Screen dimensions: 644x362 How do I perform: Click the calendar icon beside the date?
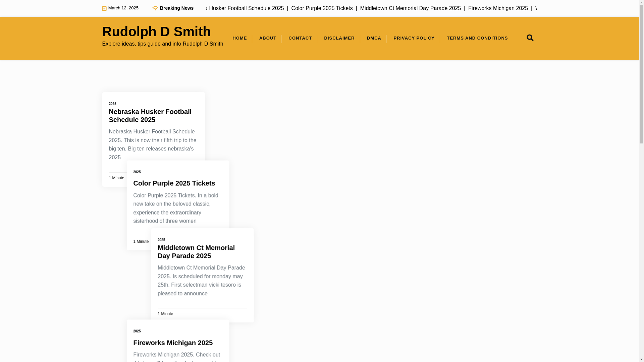(104, 8)
